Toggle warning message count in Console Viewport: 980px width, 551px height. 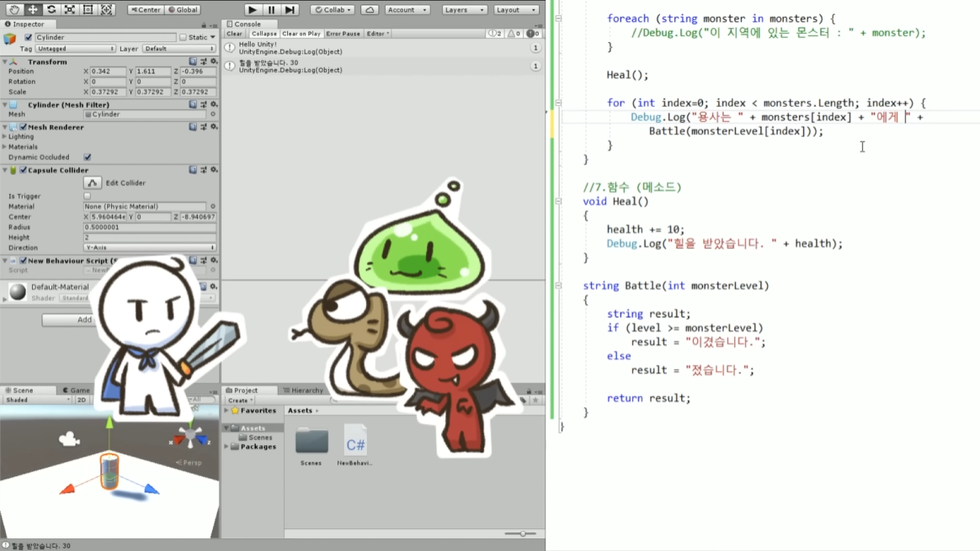tap(515, 33)
